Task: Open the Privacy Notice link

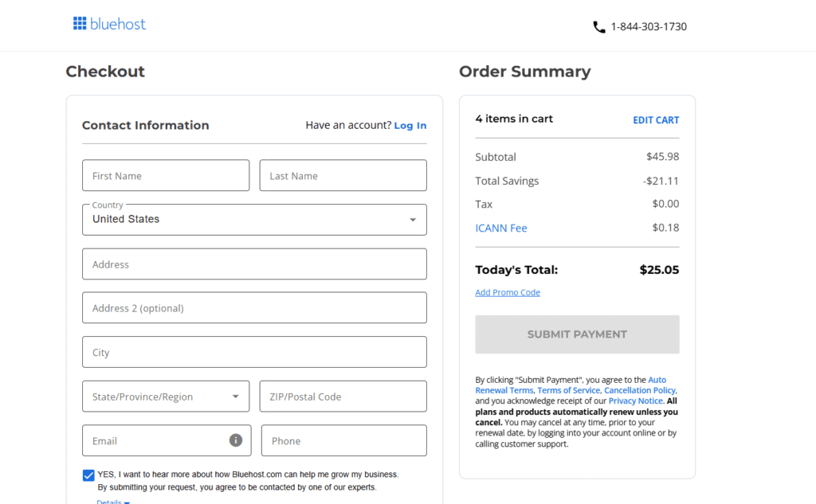Action: point(635,401)
